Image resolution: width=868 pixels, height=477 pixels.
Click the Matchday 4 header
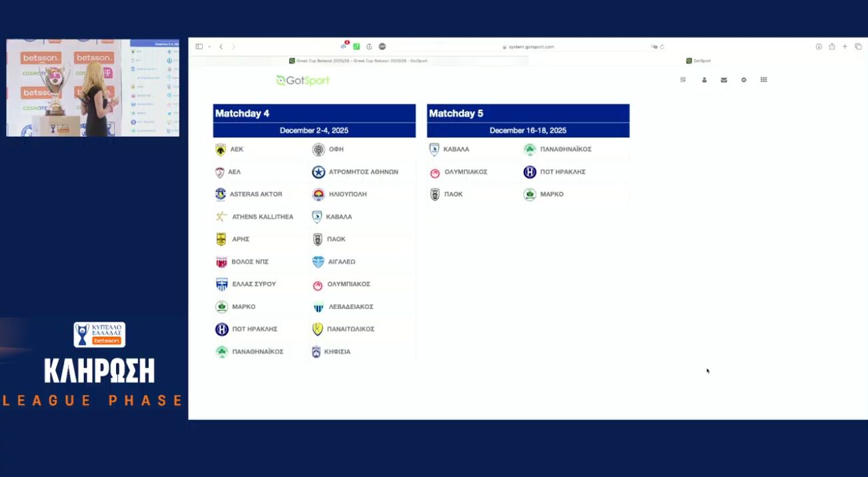pyautogui.click(x=314, y=113)
